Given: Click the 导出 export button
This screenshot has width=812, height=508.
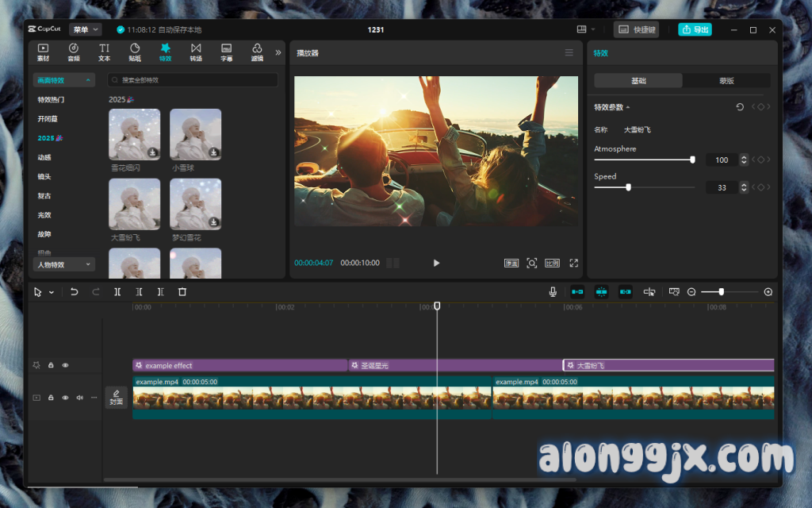Looking at the screenshot, I should (695, 29).
